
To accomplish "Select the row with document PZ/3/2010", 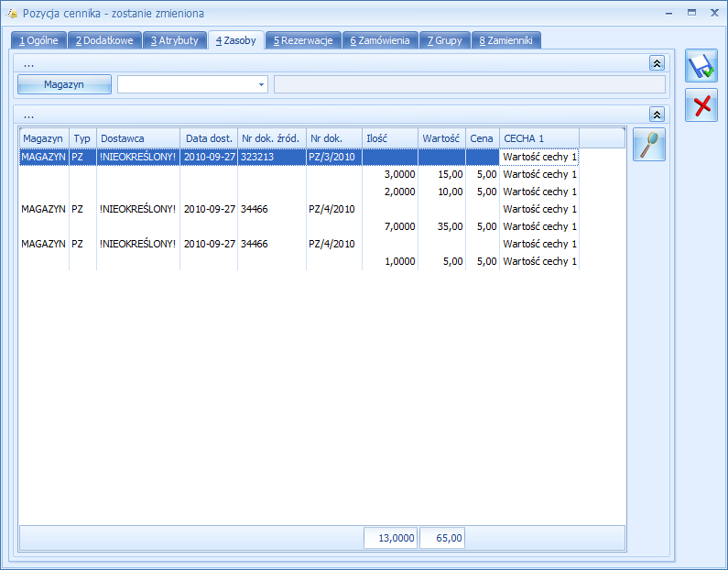I will point(299,157).
